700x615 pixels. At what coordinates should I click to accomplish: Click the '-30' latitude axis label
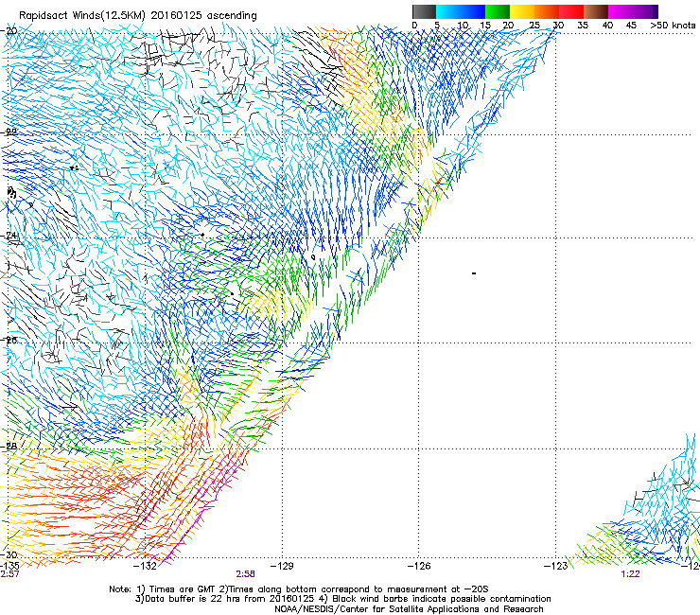click(9, 554)
